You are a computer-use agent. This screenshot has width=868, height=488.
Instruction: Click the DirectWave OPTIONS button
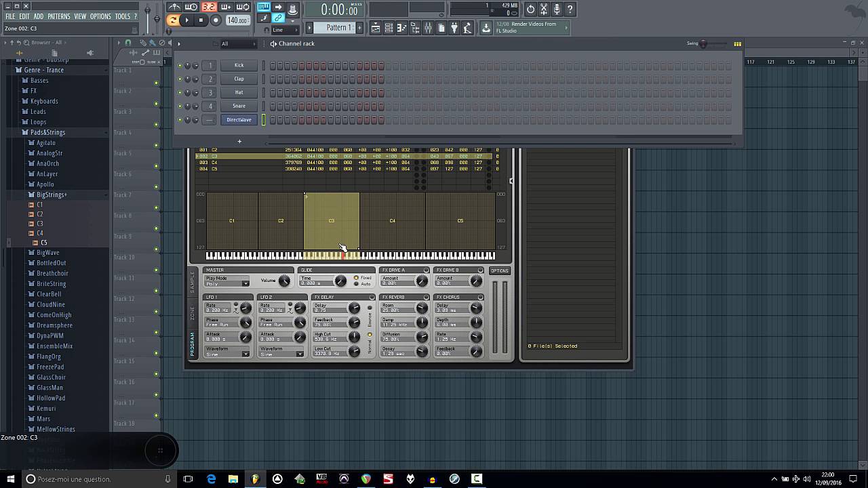click(500, 271)
